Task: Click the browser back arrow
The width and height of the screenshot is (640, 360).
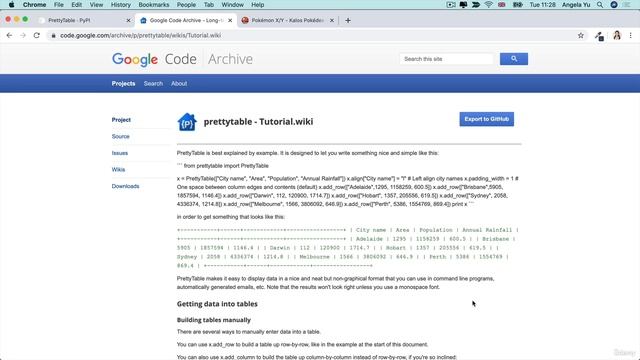Action: 9,36
